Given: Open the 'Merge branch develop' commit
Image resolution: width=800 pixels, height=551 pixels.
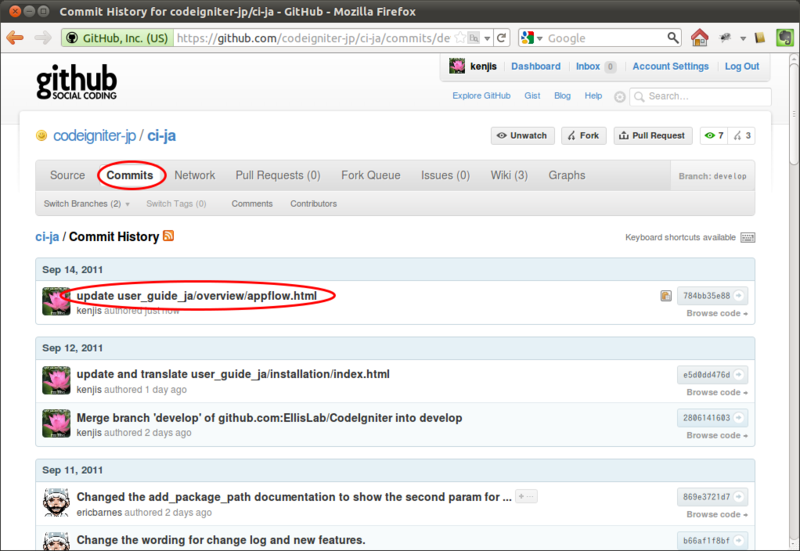Looking at the screenshot, I should (269, 418).
